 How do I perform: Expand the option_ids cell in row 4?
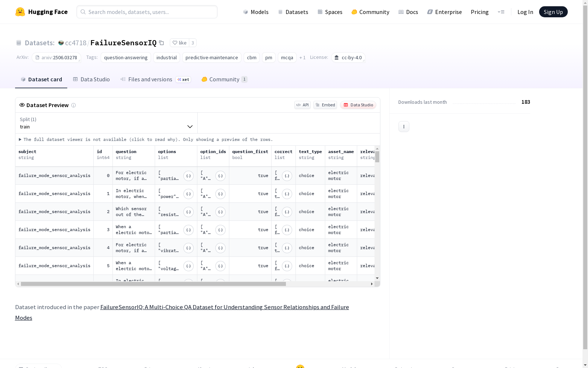pyautogui.click(x=220, y=248)
